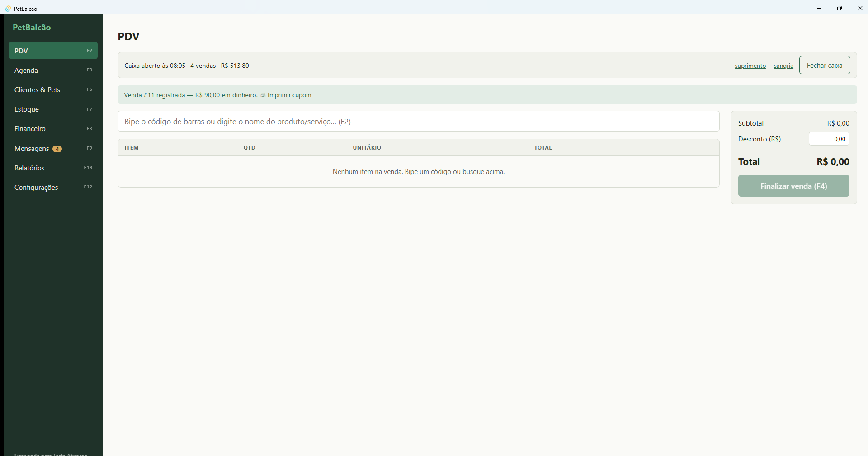Click the ITEM column header
Image resolution: width=868 pixels, height=456 pixels.
(132, 147)
